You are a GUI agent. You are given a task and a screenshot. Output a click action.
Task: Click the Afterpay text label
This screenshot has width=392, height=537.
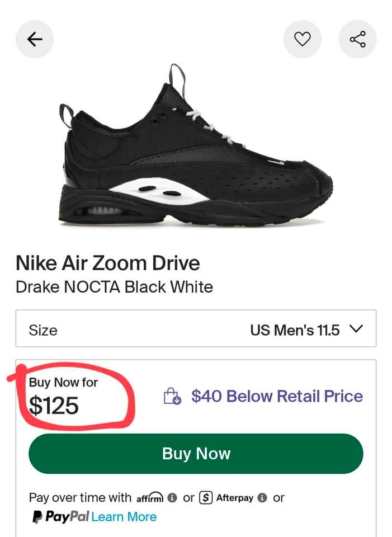[x=235, y=497]
